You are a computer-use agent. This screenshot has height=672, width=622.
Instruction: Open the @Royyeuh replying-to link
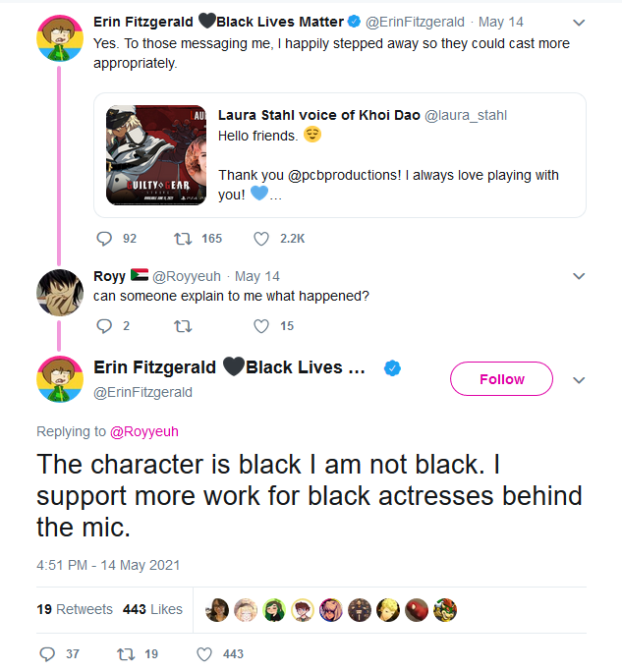pos(144,431)
